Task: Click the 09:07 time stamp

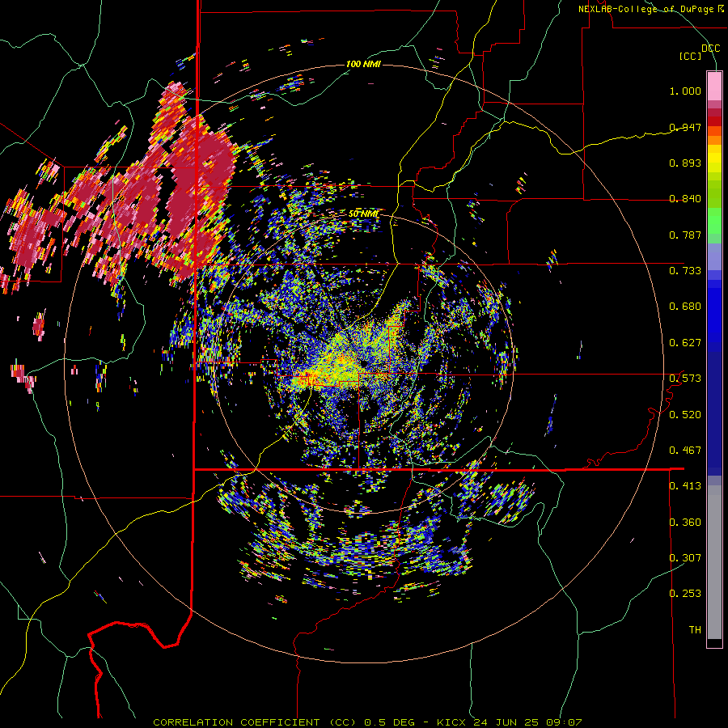Action: [564, 722]
